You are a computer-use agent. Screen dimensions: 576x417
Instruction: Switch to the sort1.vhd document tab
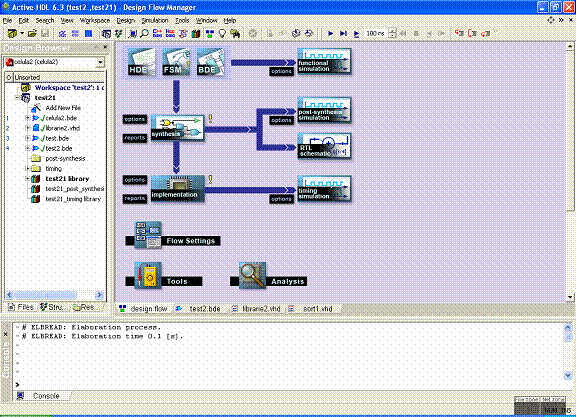click(311, 309)
